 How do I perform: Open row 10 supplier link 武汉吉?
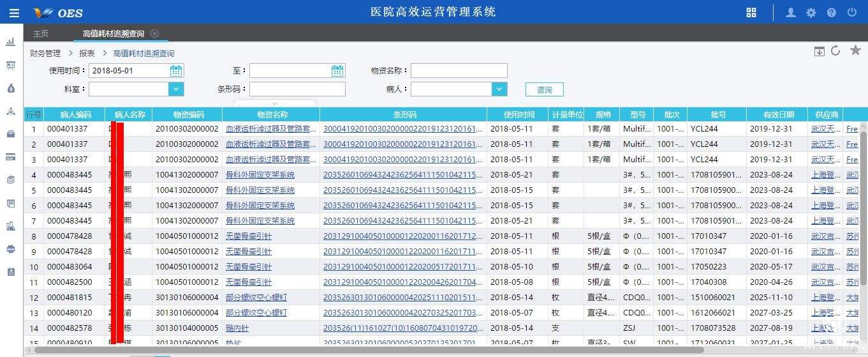click(x=826, y=267)
